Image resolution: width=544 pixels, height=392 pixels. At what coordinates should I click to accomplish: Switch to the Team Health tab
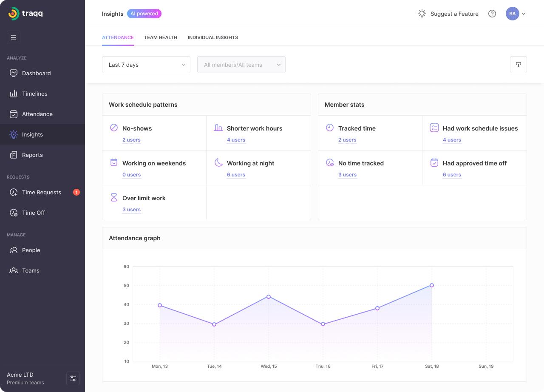(x=161, y=37)
